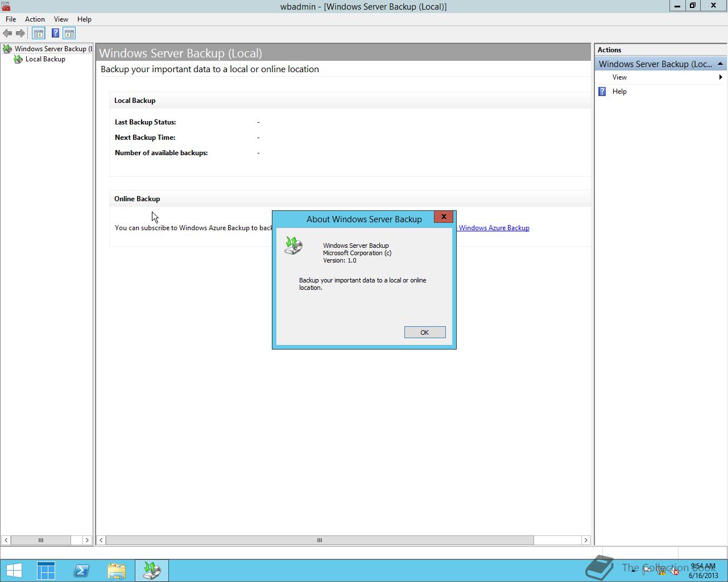Open File Explorer from the taskbar

coord(117,571)
